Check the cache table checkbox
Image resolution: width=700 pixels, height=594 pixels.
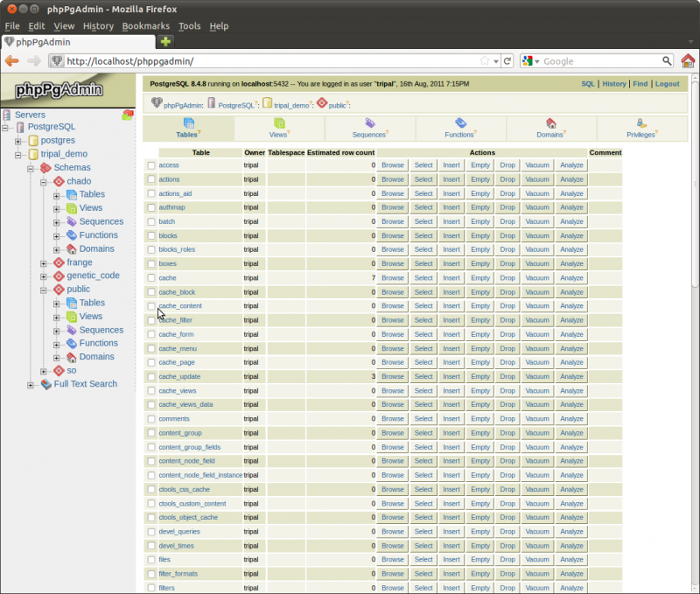click(151, 278)
